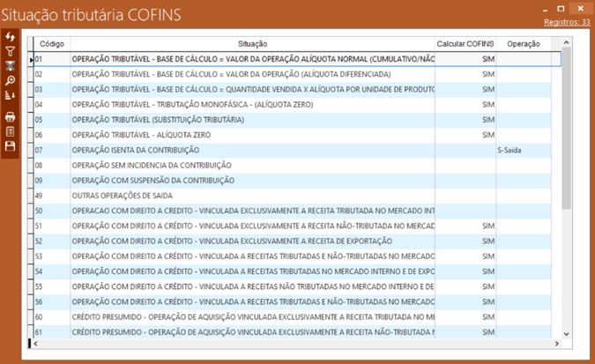Click the save diskette icon
The height and width of the screenshot is (364, 595).
click(11, 146)
